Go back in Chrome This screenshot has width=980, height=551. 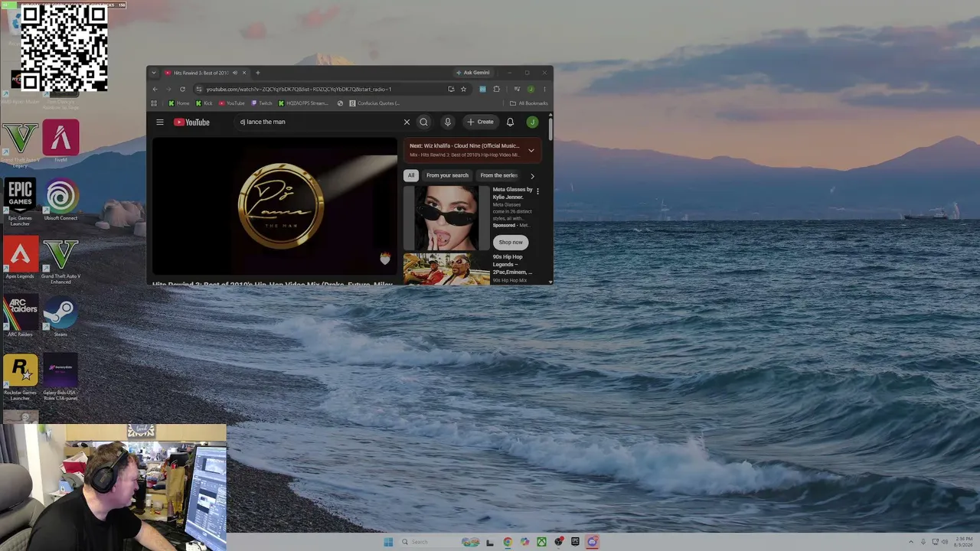pos(155,89)
